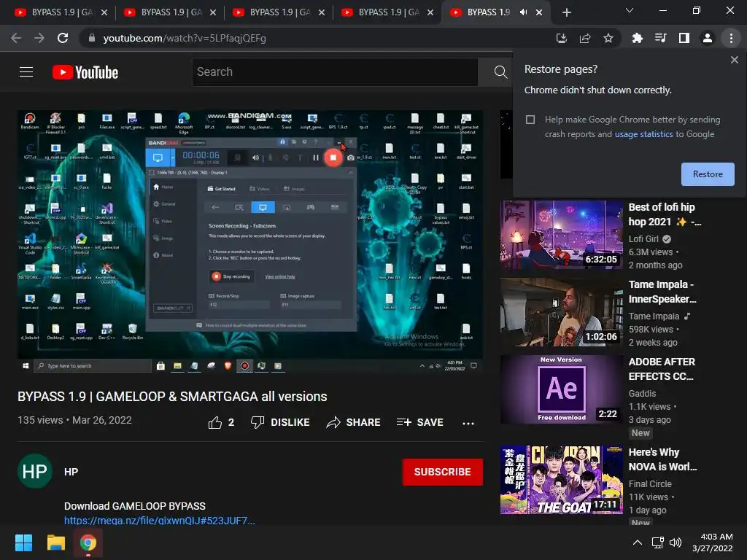This screenshot has height=560, width=747.
Task: Click SAVE to playlist
Action: (419, 422)
